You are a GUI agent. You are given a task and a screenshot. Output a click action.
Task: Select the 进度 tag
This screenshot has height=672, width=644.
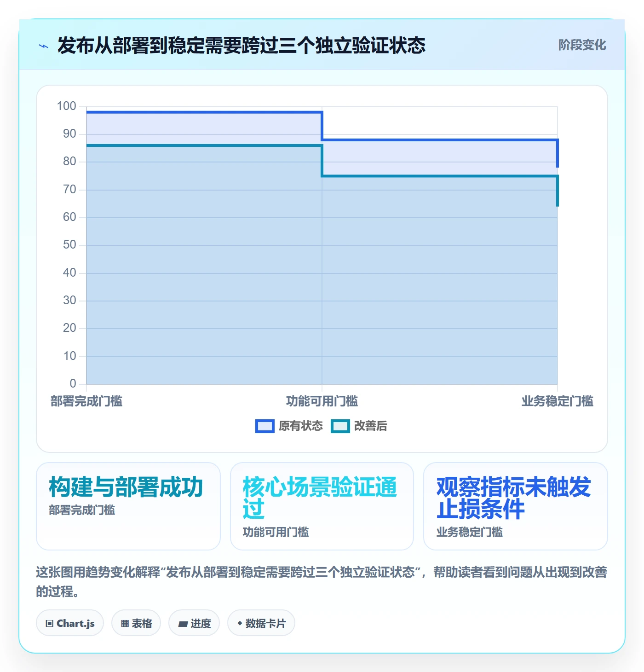194,623
